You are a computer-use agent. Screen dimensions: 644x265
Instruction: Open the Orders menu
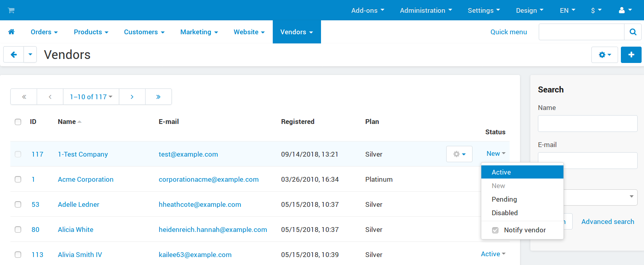(44, 32)
